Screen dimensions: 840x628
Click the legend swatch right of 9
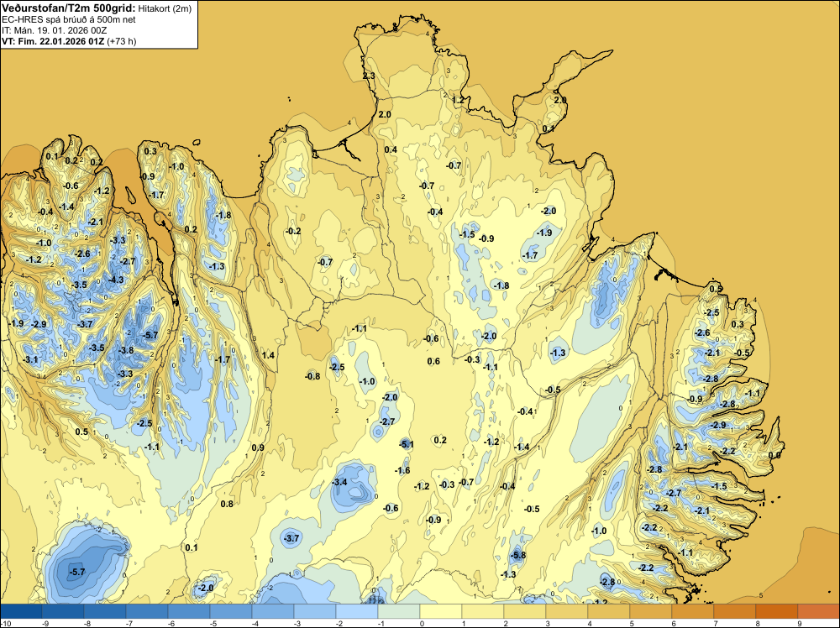[x=819, y=611]
